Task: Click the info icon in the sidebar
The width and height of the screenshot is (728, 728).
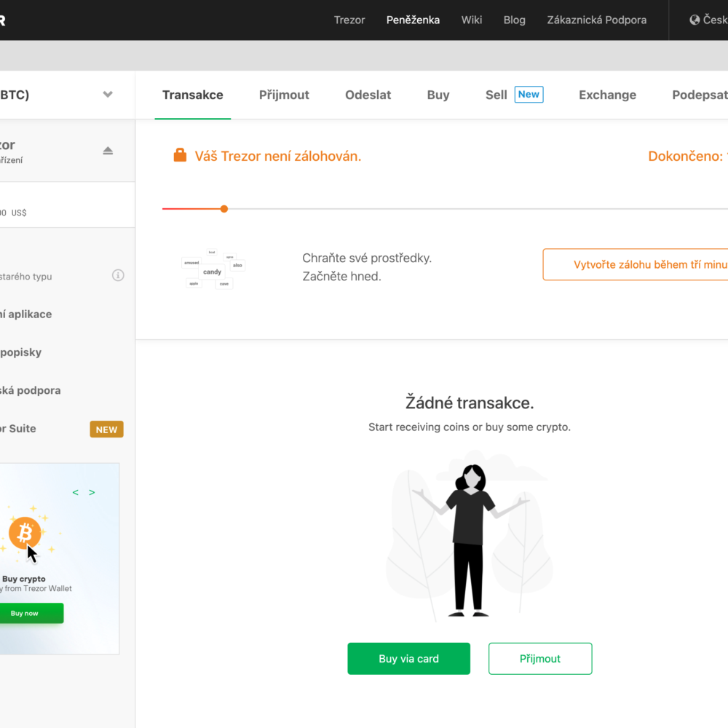Action: [x=118, y=275]
